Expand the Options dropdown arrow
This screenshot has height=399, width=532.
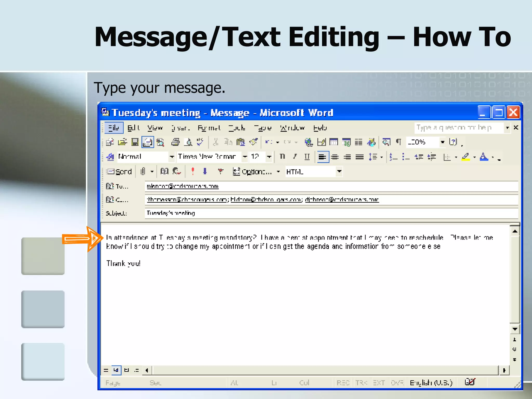278,172
